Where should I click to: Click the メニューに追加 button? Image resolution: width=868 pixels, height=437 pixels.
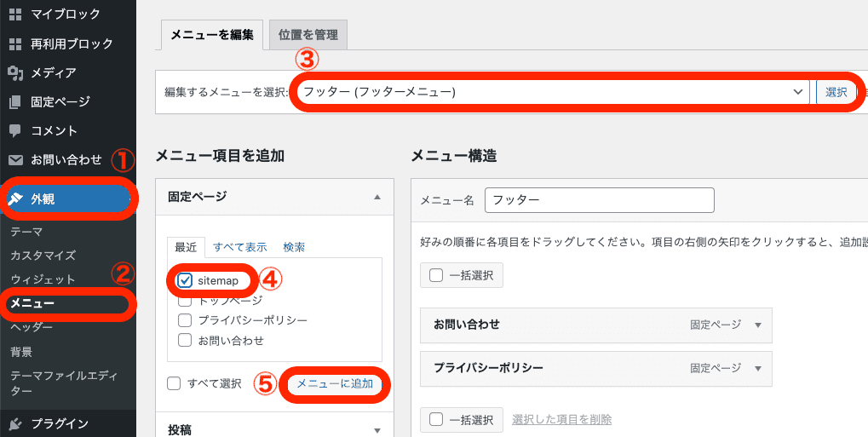coord(335,383)
